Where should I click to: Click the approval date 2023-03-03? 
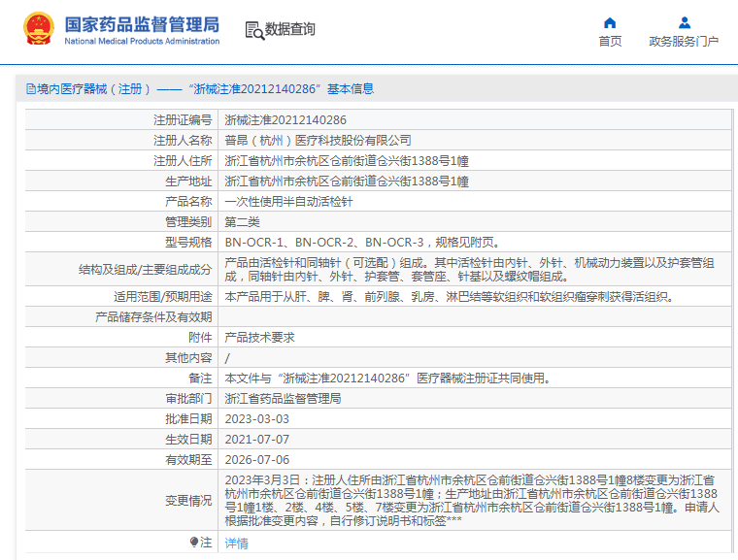point(257,419)
